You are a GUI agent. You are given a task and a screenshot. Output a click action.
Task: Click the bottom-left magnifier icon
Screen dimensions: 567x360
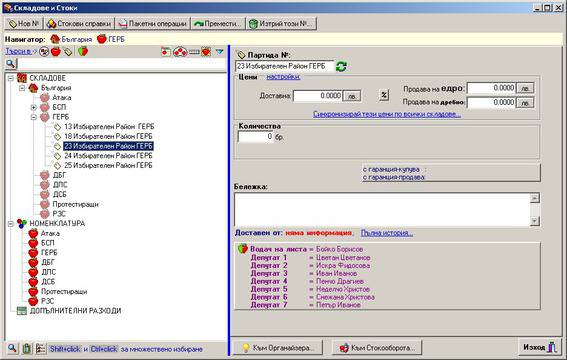(12, 348)
